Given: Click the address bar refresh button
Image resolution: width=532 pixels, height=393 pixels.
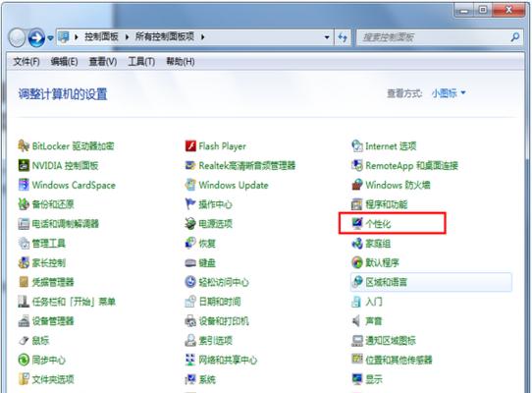Looking at the screenshot, I should tap(343, 37).
